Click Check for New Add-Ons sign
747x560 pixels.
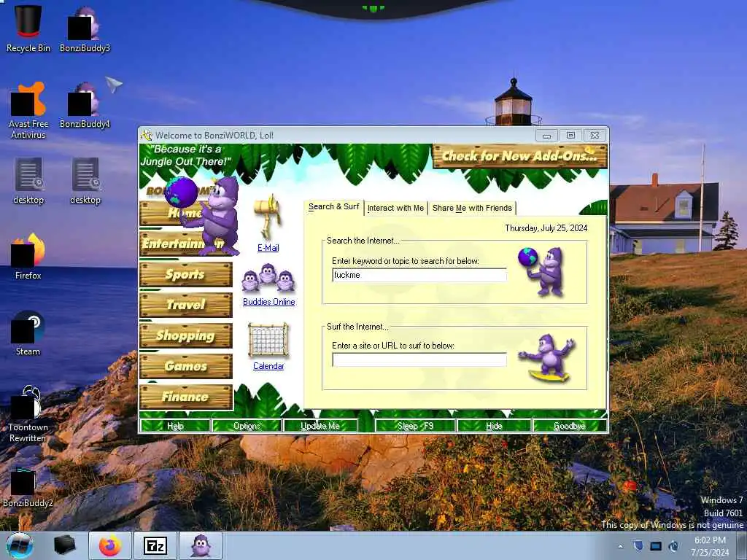click(x=519, y=156)
